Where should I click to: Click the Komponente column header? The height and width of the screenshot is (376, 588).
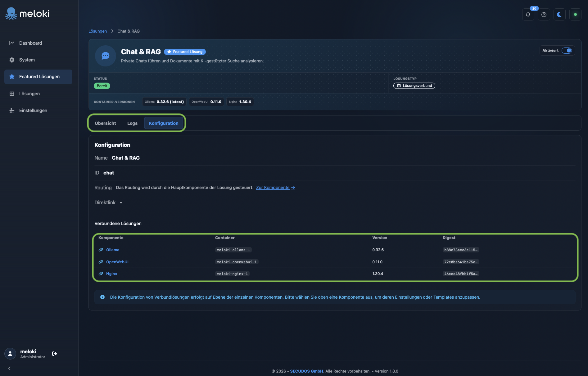(x=111, y=238)
